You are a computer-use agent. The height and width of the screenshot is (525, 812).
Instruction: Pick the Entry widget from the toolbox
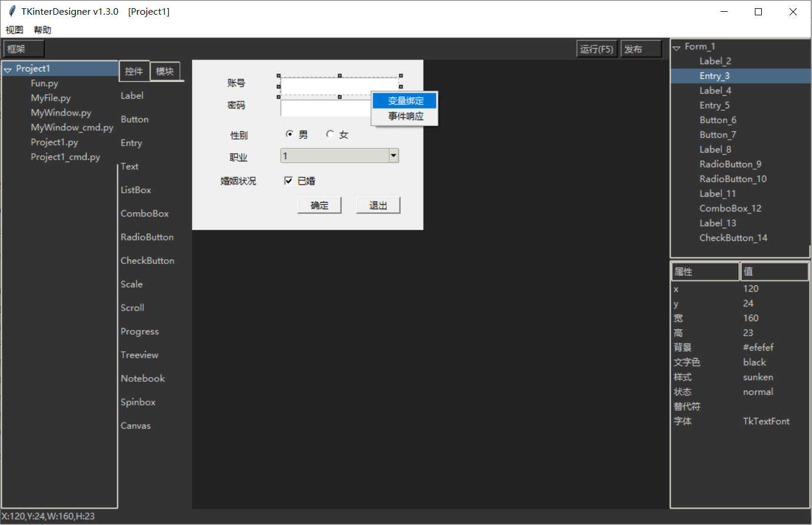[x=131, y=143]
